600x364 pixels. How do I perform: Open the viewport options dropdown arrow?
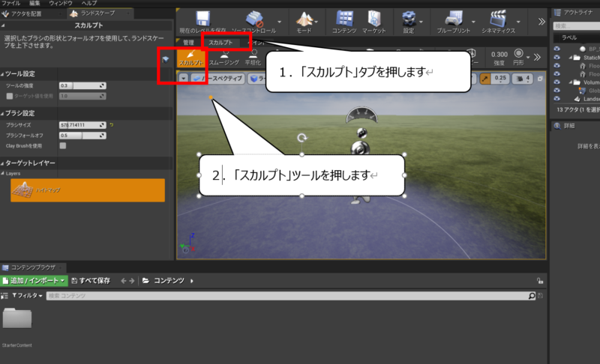coord(184,79)
